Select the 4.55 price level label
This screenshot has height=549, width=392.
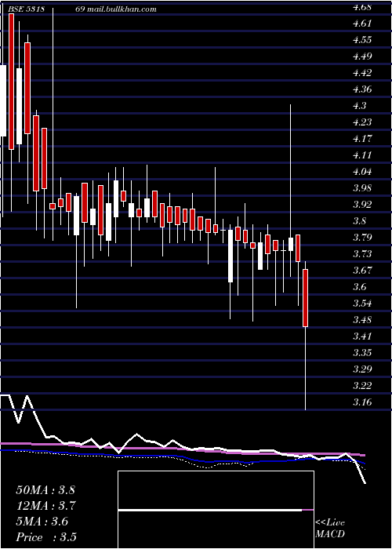click(363, 40)
